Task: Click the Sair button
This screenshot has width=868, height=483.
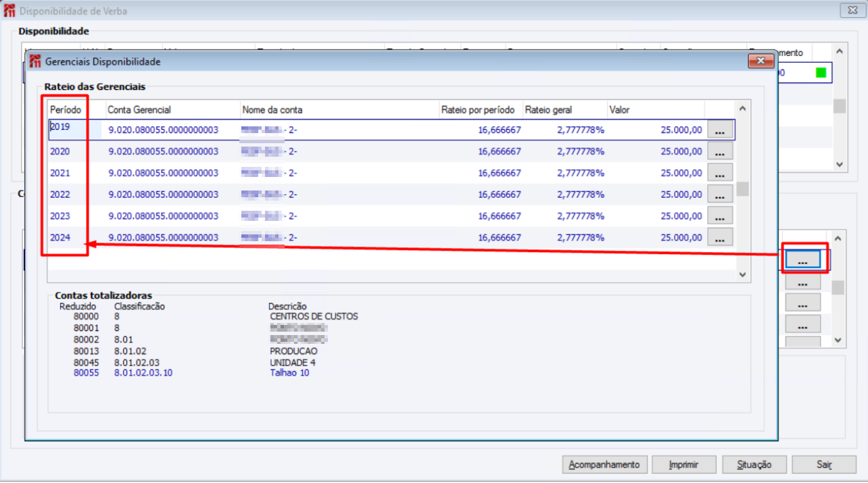Action: pyautogui.click(x=824, y=465)
